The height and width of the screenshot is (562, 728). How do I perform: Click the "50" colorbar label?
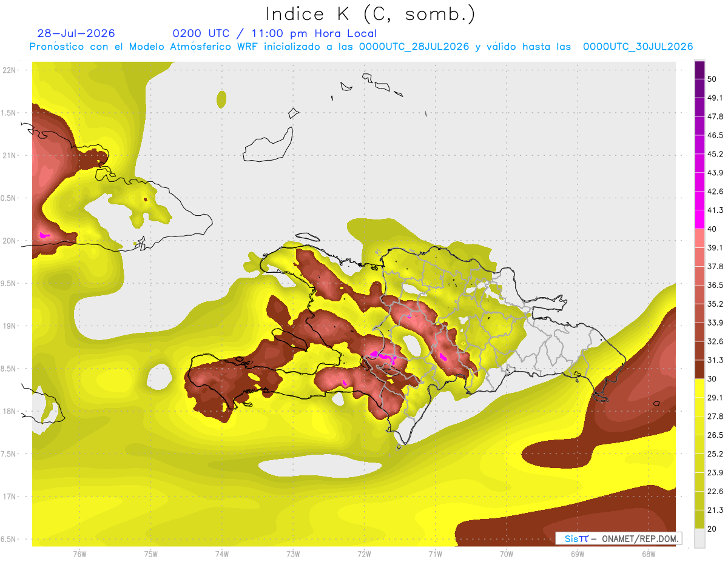(x=712, y=79)
